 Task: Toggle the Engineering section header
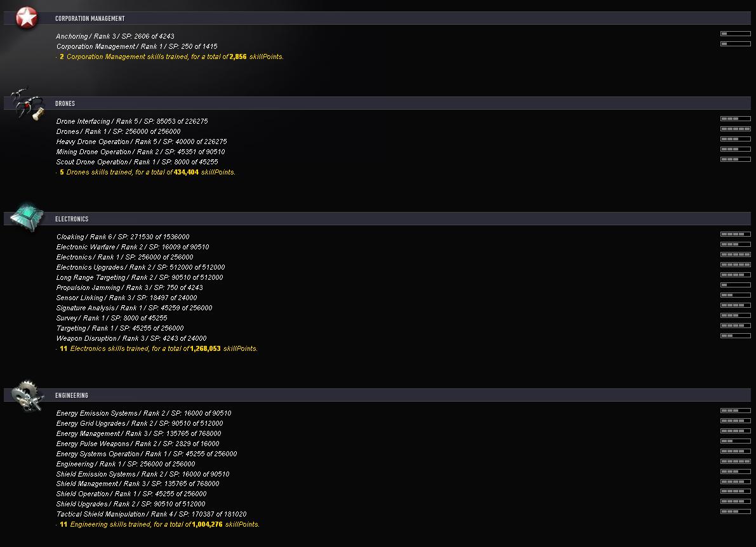(x=378, y=395)
